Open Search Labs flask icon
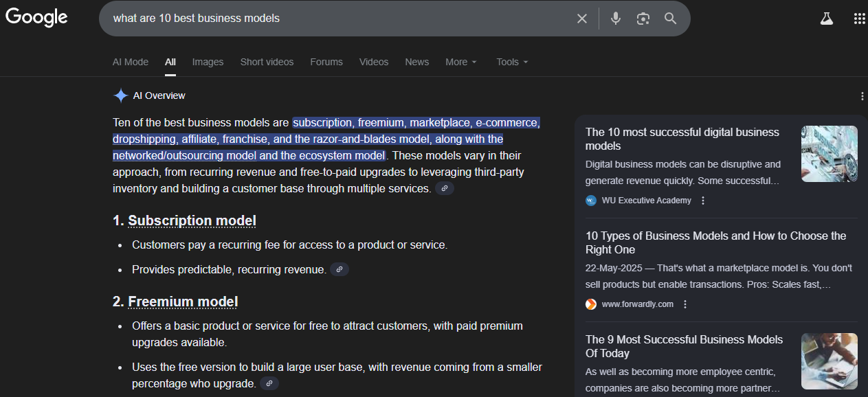This screenshot has height=397, width=868. coord(826,19)
